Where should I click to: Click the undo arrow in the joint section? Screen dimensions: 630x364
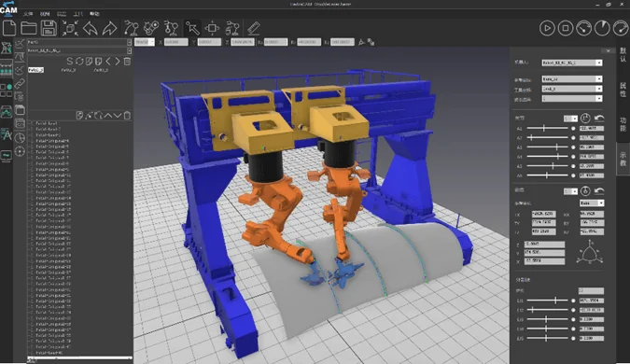coord(599,119)
